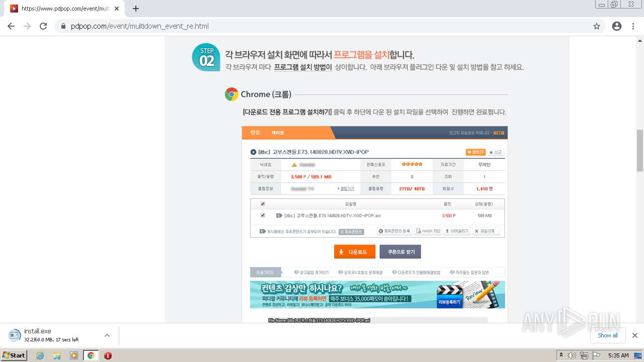
Task: Click the seller's warning badge icon
Action: (x=294, y=164)
